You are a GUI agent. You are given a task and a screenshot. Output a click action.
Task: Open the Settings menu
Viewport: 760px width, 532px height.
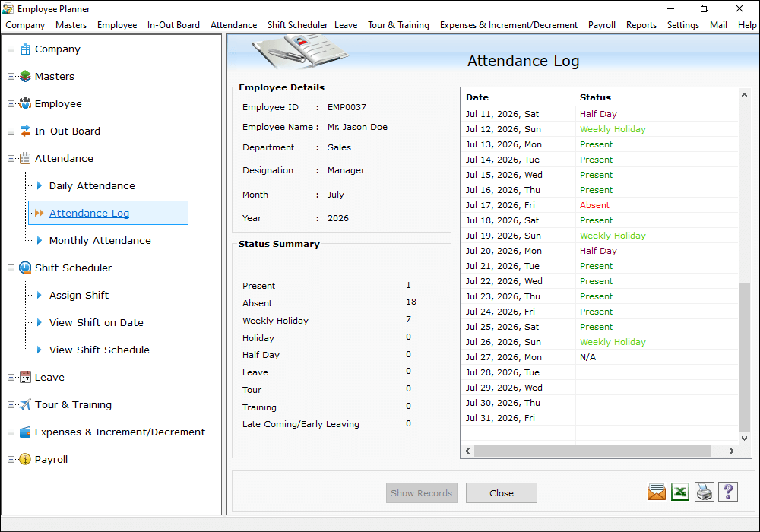point(683,25)
